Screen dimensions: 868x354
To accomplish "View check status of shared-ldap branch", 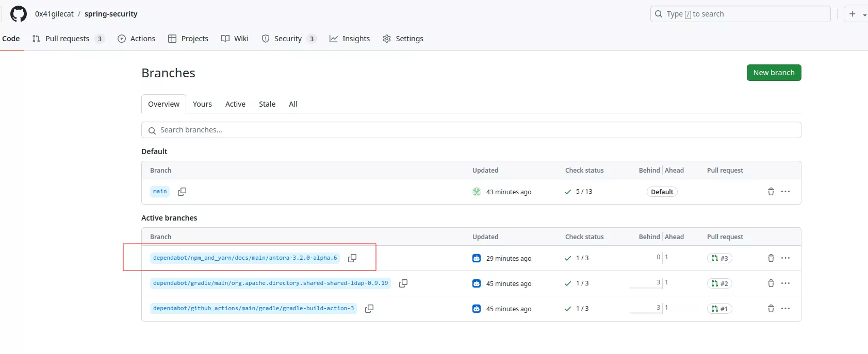I will [577, 283].
